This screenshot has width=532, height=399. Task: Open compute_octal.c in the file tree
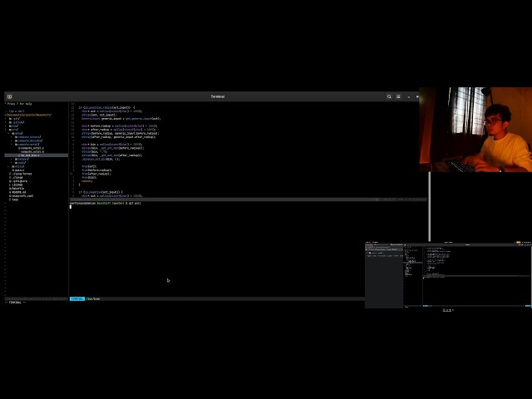point(32,148)
